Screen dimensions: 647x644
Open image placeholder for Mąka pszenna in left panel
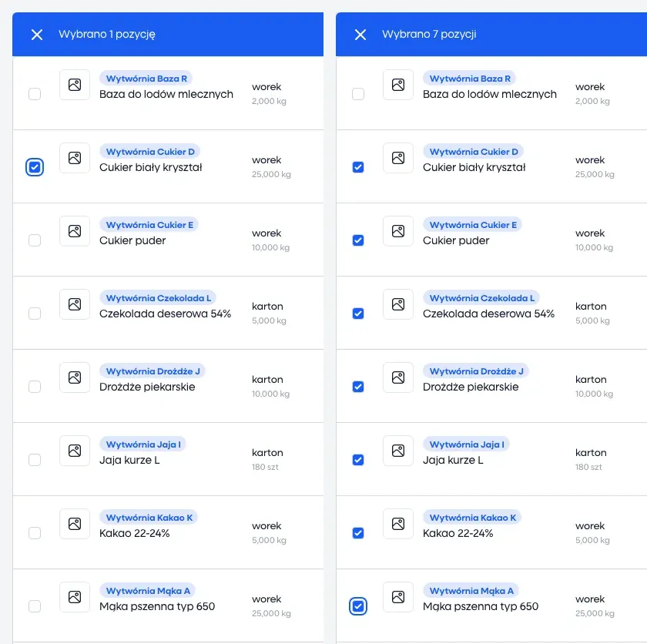point(75,597)
